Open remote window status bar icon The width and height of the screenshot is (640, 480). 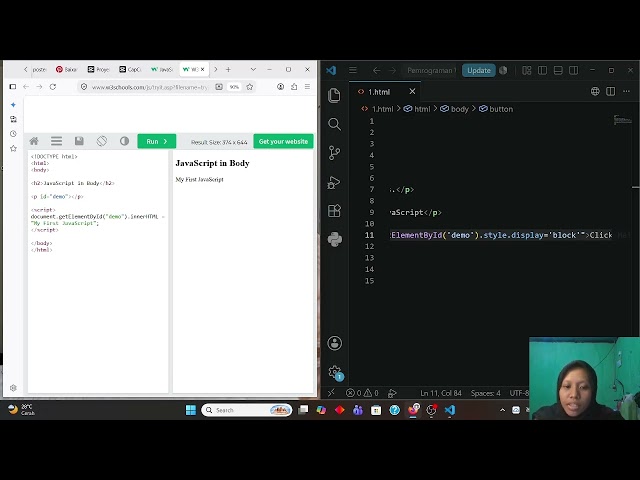(x=331, y=393)
